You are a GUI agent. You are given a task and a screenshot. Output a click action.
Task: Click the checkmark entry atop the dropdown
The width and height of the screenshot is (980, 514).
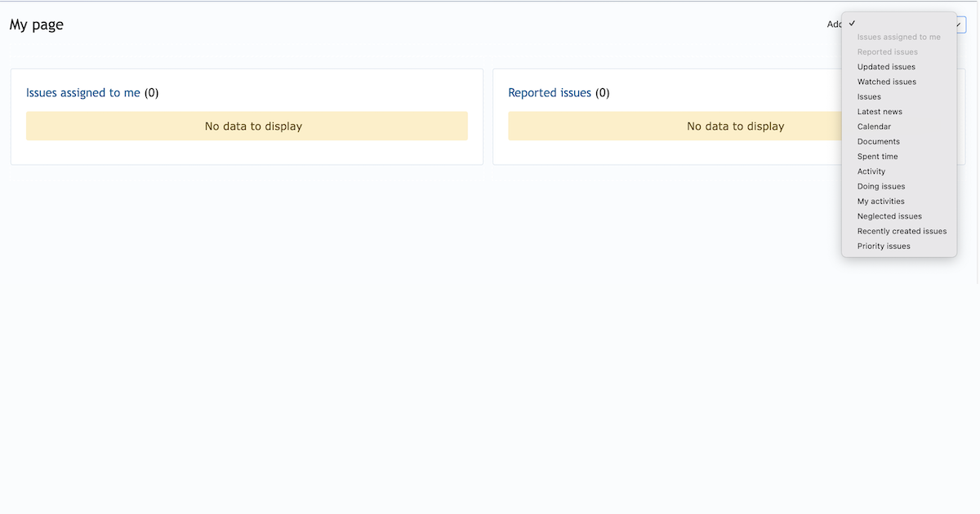tap(852, 23)
